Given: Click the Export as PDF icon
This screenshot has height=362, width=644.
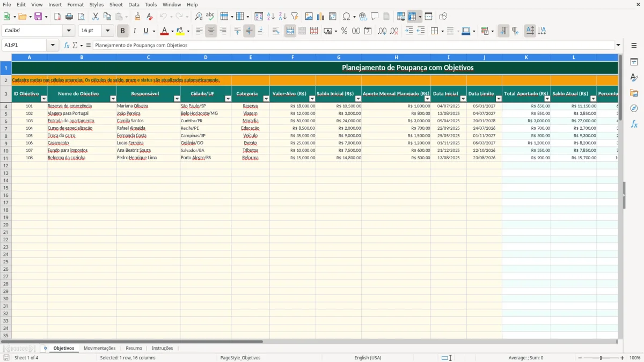Looking at the screenshot, I should [x=57, y=17].
